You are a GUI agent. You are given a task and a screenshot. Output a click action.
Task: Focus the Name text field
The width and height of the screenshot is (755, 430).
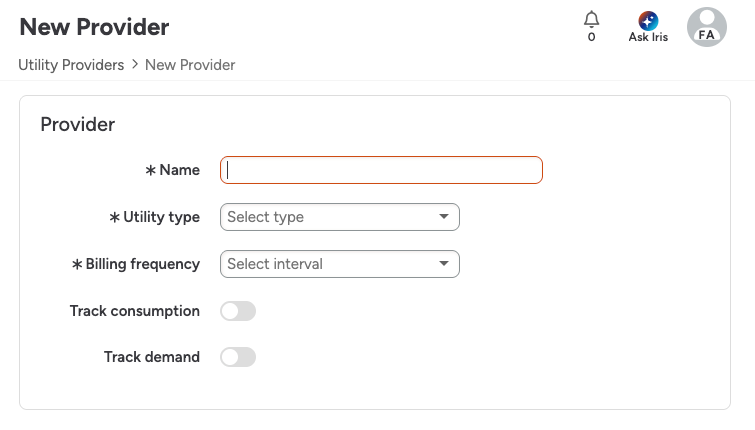click(x=381, y=170)
